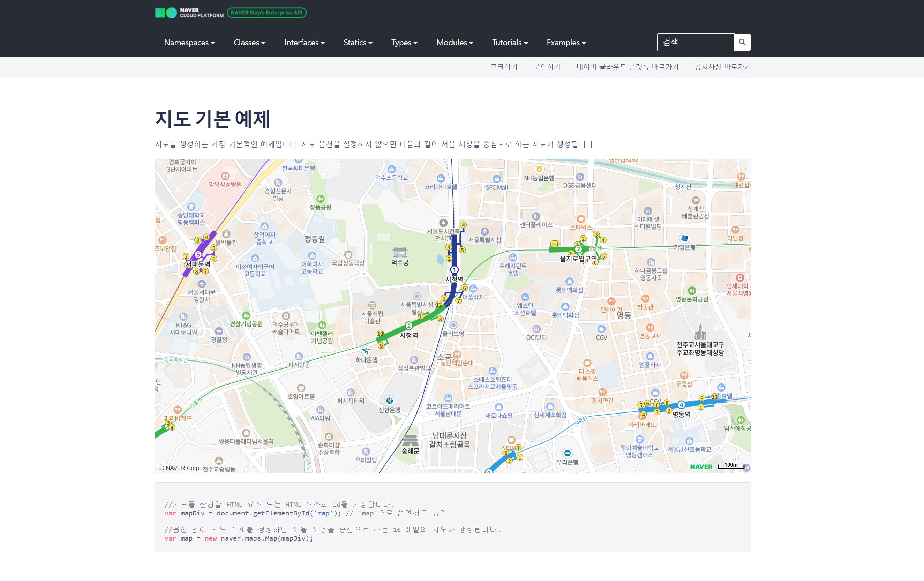
Task: Click NAVER Map's Enterprise API badge
Action: [267, 13]
